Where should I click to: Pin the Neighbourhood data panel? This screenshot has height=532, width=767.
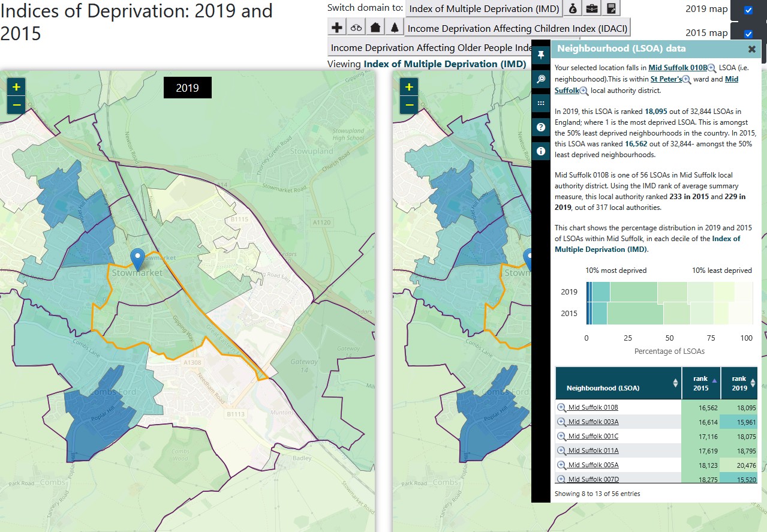pyautogui.click(x=541, y=55)
